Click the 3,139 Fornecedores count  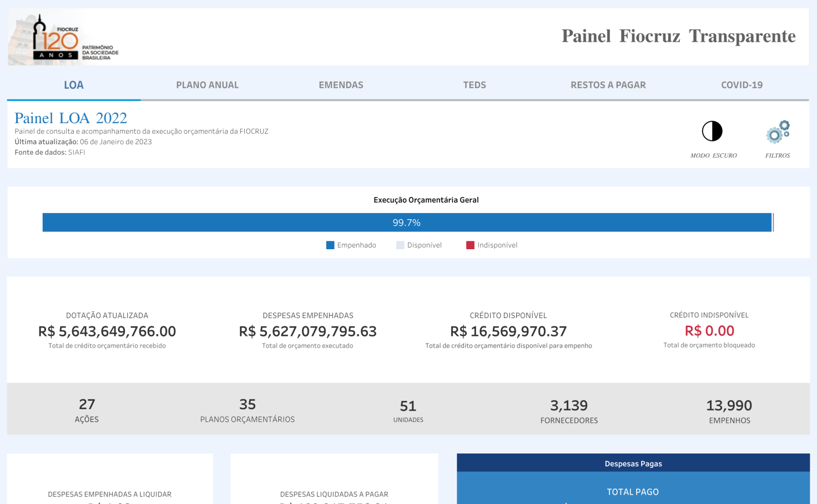pos(569,406)
